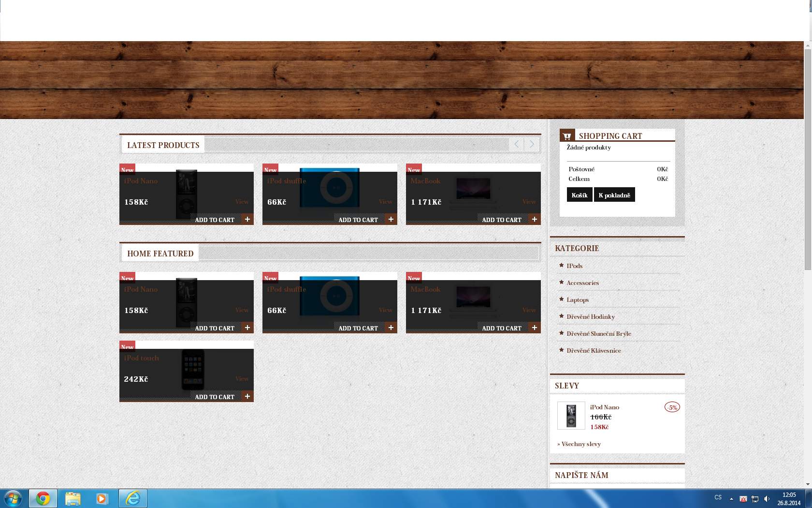Click View on the iPod Nano card in Home Featured
The image size is (812, 508).
coord(242,310)
